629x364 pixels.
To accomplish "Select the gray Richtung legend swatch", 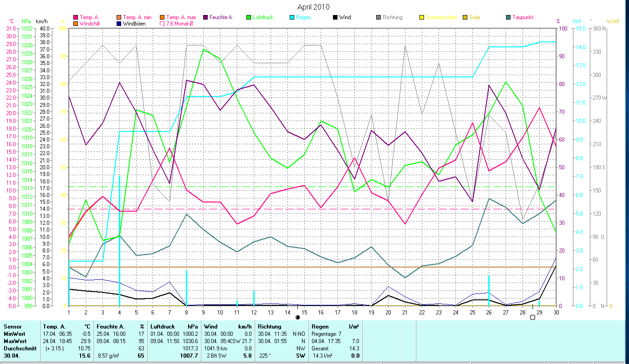I will coord(378,17).
